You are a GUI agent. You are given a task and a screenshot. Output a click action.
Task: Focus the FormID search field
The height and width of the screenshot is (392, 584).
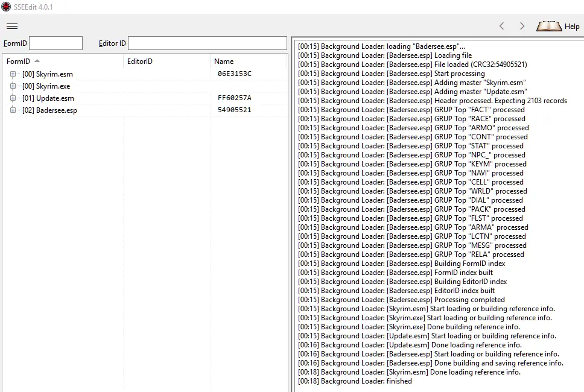click(x=56, y=43)
